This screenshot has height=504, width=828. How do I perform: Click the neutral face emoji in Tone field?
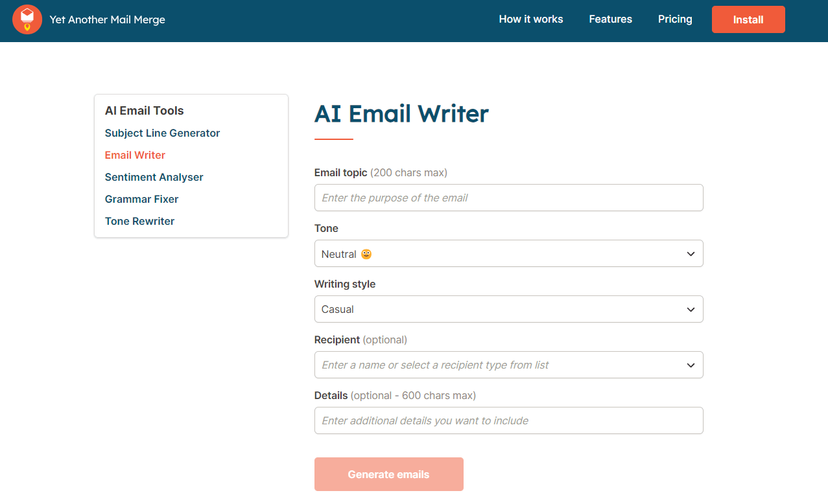coord(366,253)
